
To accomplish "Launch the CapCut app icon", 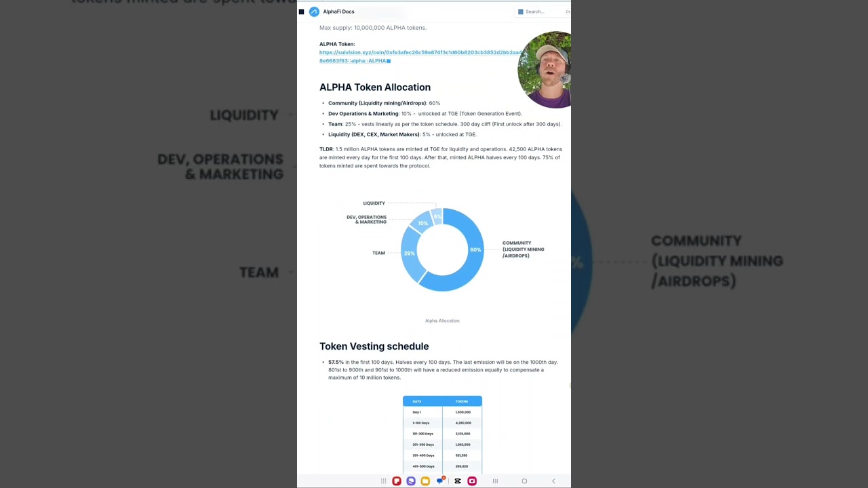I will click(458, 481).
